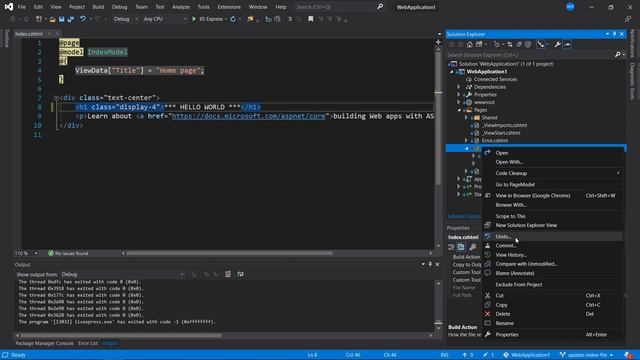Choose Open With... from the context menu
640x360 pixels.
coord(553,162)
